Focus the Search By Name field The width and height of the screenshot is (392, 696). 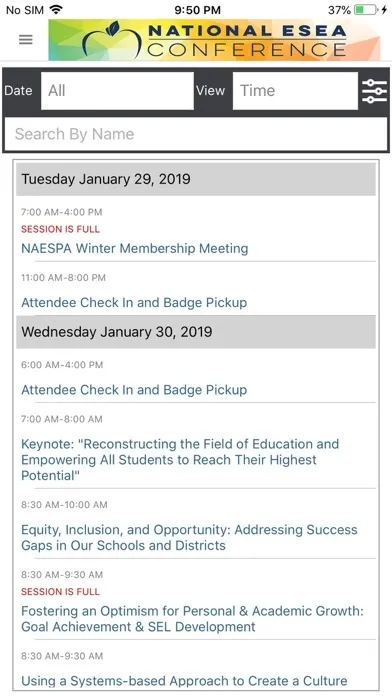tap(196, 134)
